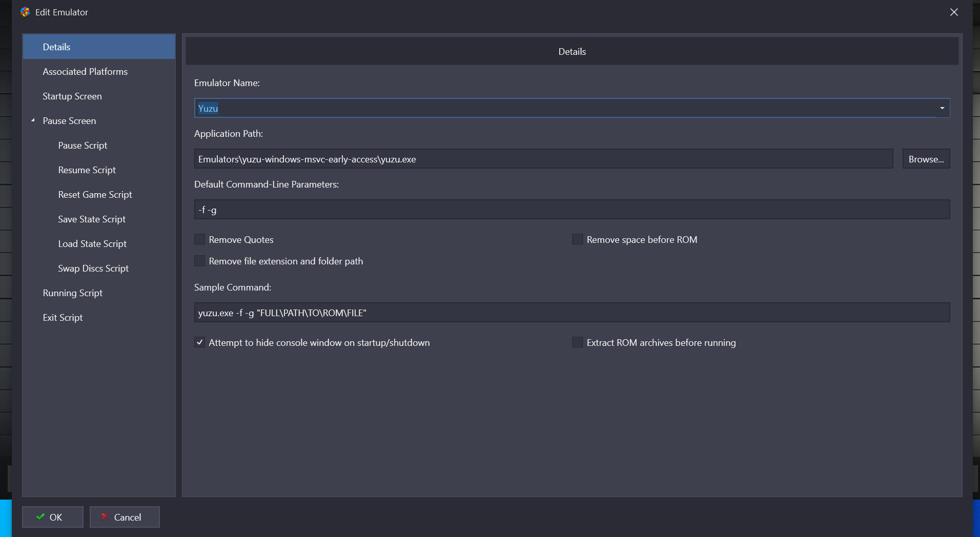The width and height of the screenshot is (980, 537).
Task: Click the Application Path text field
Action: [543, 159]
